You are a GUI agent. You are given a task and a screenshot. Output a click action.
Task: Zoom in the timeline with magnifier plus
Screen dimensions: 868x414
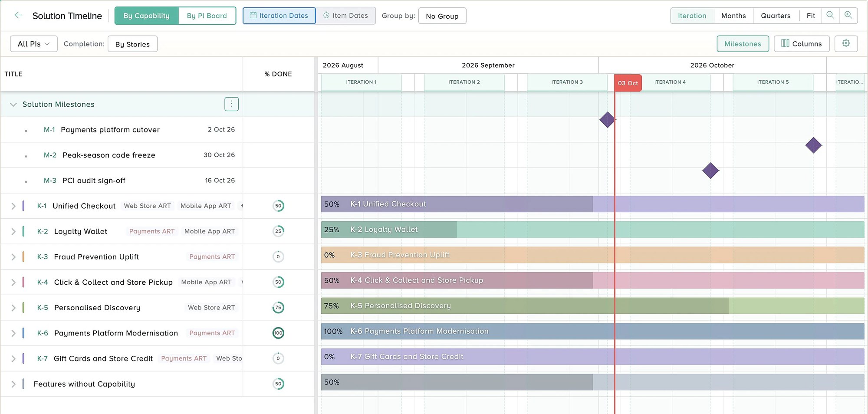tap(848, 16)
